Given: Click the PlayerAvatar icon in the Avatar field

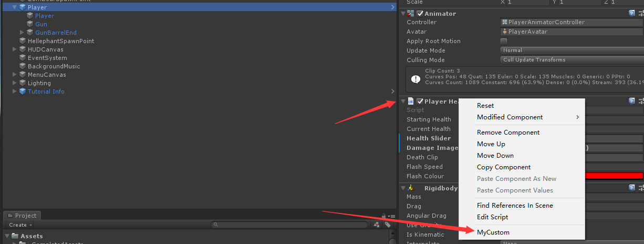Looking at the screenshot, I should pyautogui.click(x=505, y=32).
